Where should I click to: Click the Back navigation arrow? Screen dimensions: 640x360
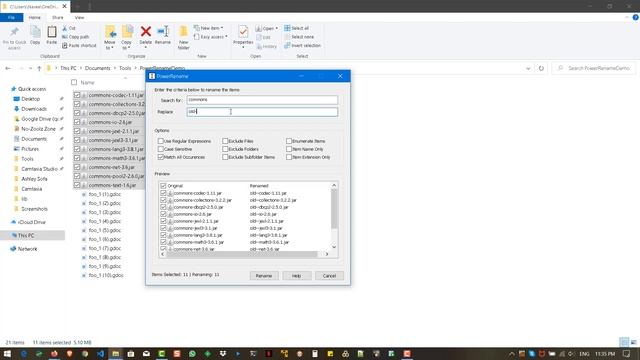[8, 68]
